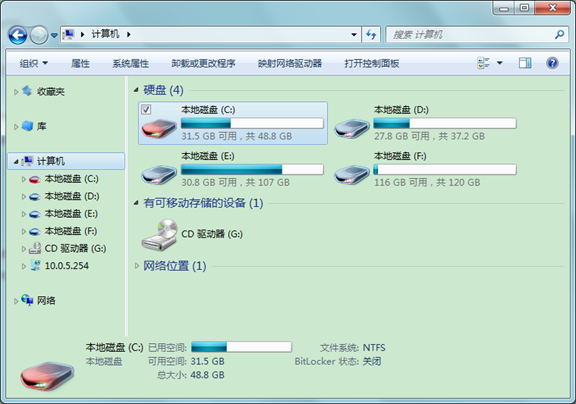
Task: Expand the 本地磁盘 (D:) tree node arrow
Action: coord(24,197)
